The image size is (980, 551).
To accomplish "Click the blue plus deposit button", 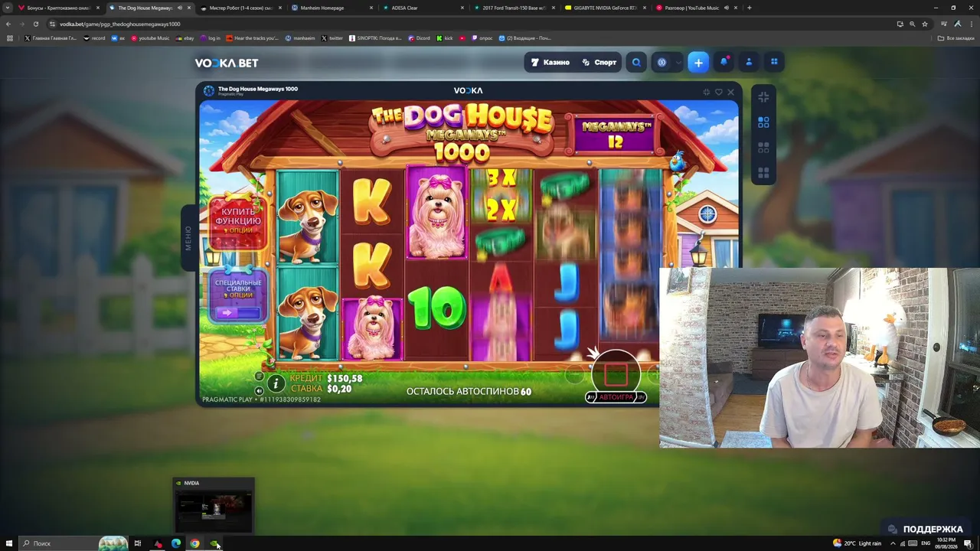I will tap(698, 63).
